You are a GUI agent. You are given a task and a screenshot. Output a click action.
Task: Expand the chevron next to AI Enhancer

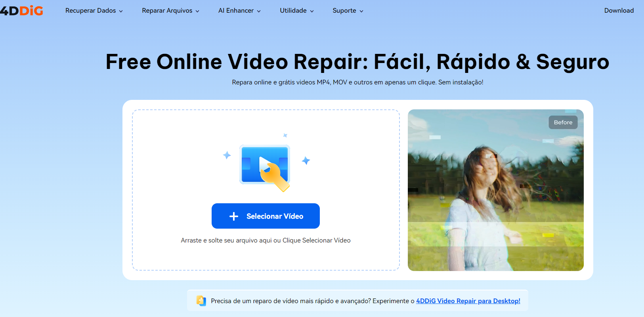pyautogui.click(x=259, y=11)
